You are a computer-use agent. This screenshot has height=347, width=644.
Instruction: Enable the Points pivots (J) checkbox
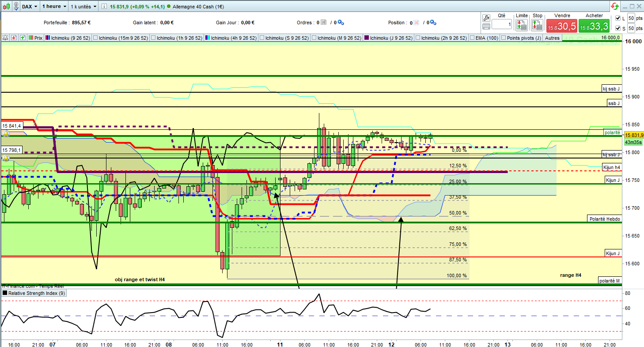504,38
